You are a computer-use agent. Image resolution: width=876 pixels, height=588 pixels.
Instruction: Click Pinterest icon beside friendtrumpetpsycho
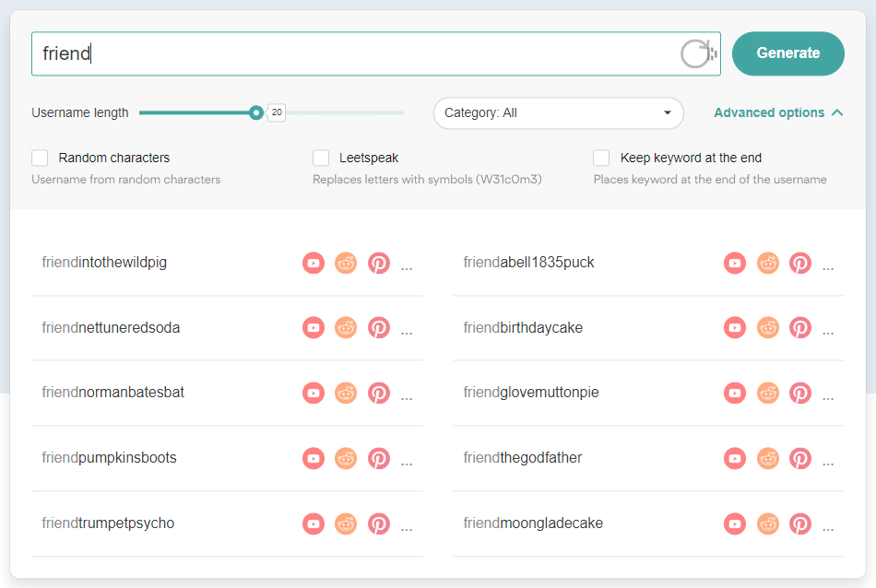[x=379, y=523]
